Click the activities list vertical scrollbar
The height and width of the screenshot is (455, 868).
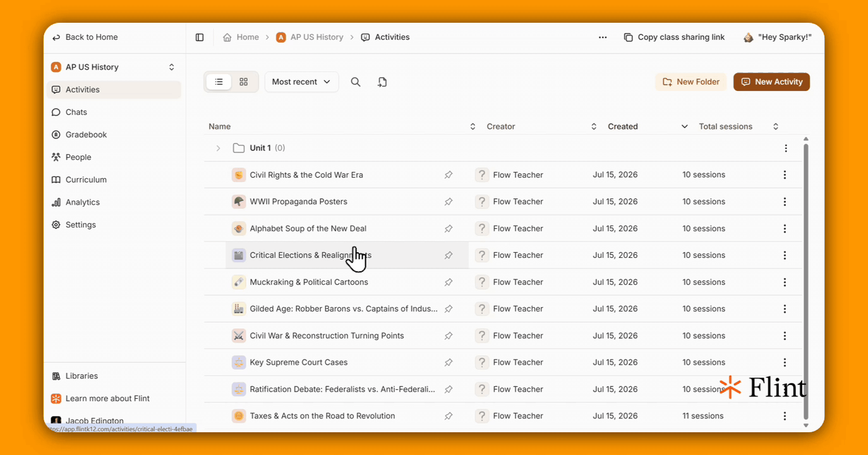(805, 281)
